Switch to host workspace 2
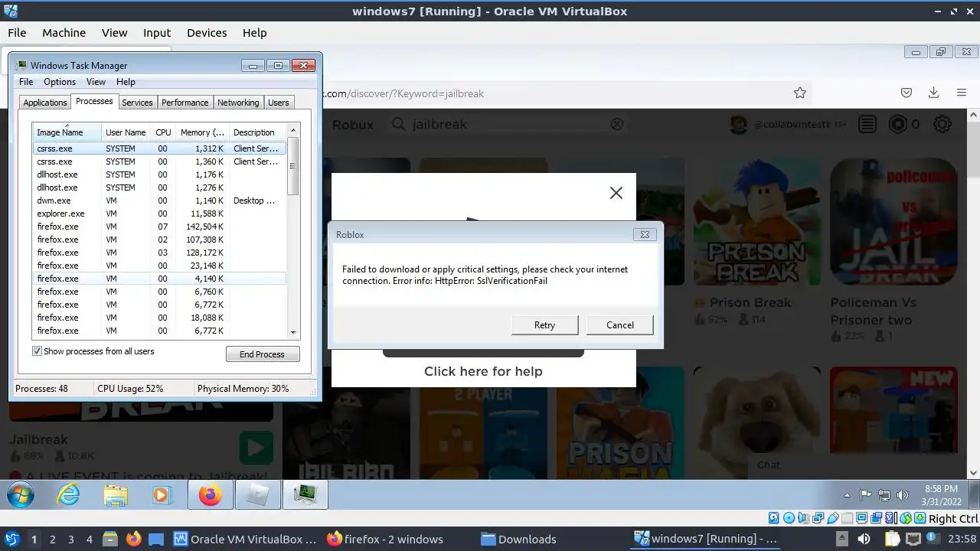 (x=52, y=539)
